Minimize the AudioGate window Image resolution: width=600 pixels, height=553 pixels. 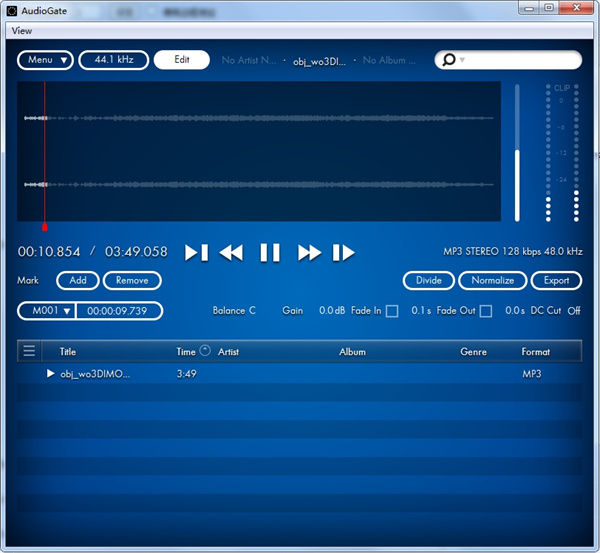point(529,8)
